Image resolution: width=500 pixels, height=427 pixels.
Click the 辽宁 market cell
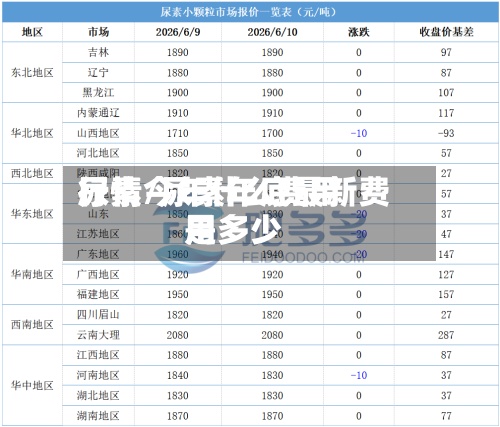98,72
